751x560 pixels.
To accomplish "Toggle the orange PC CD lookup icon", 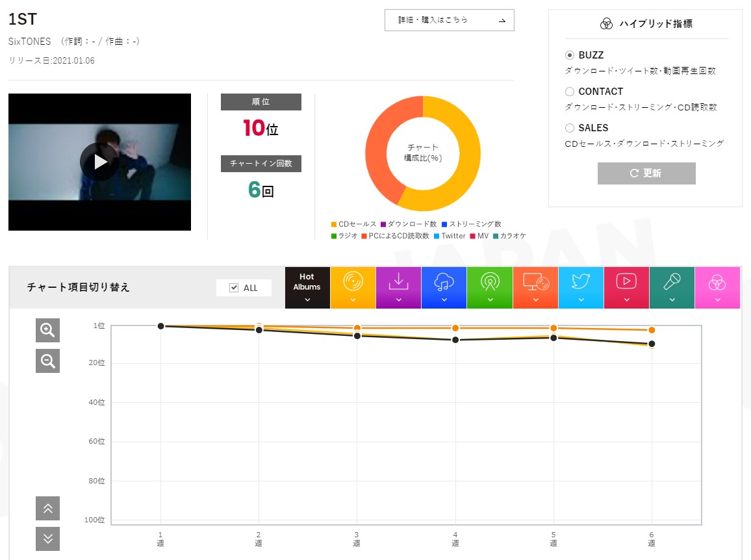I will click(x=535, y=282).
